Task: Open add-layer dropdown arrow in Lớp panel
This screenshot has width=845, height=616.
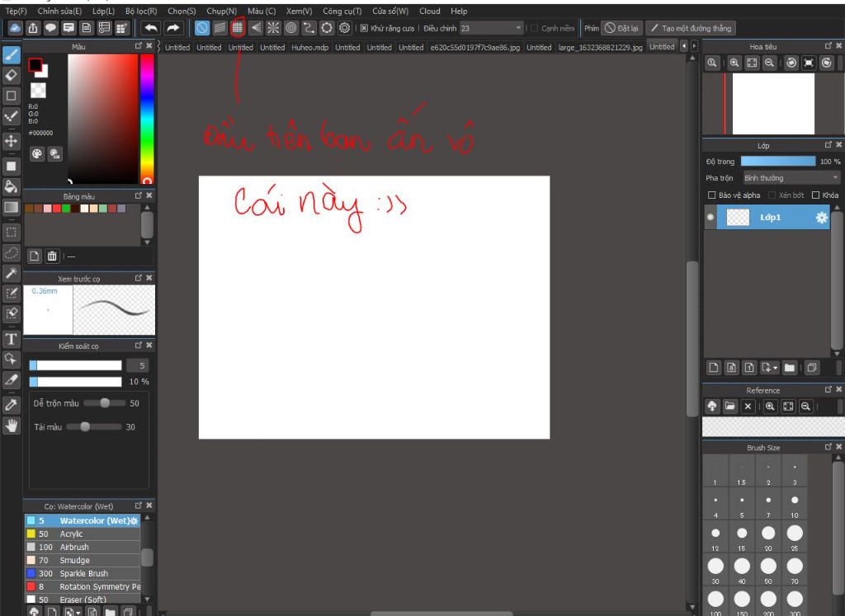Action: tap(776, 368)
